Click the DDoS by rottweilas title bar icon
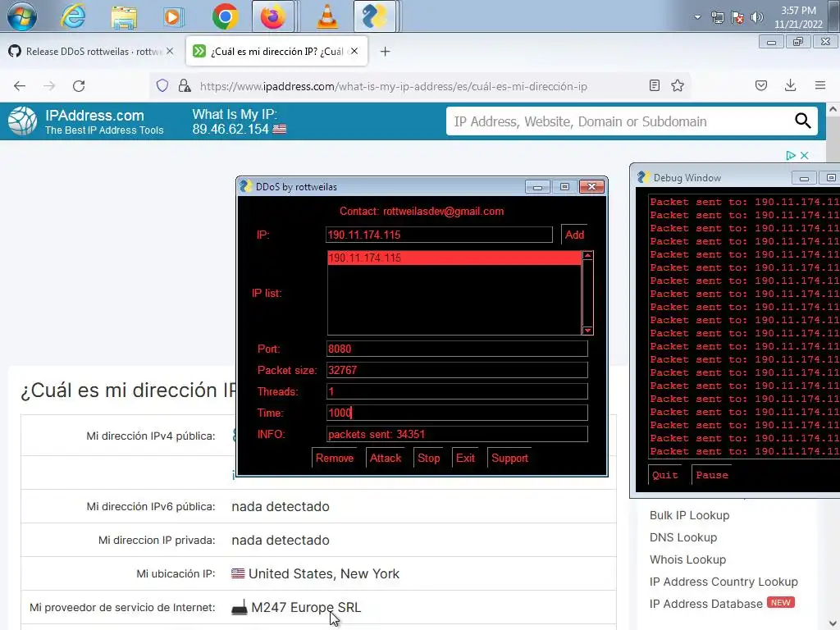The image size is (840, 630). [x=246, y=186]
